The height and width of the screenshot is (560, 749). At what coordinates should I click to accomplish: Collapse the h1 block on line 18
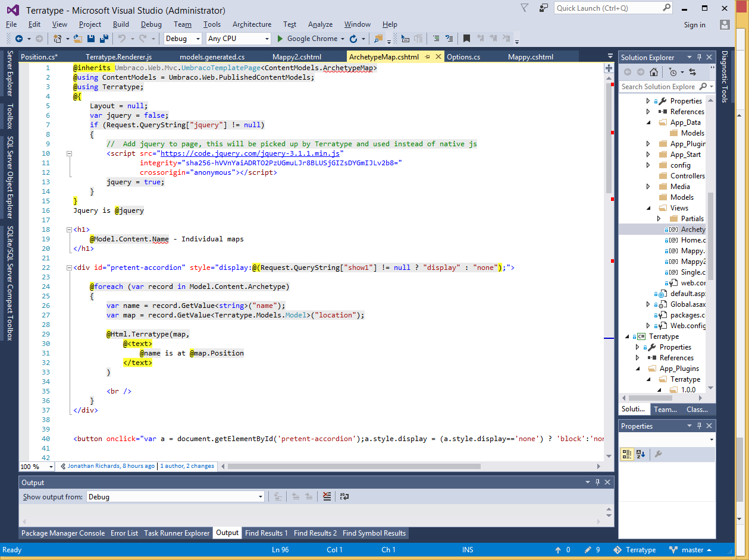[69, 229]
